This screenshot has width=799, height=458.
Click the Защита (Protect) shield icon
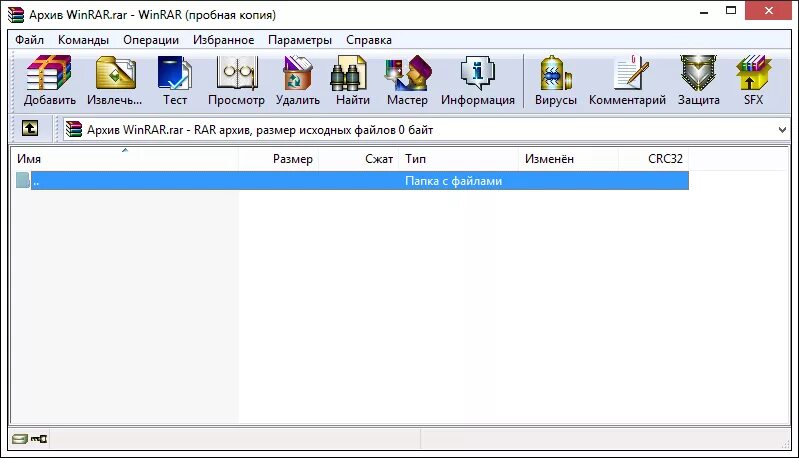(698, 74)
